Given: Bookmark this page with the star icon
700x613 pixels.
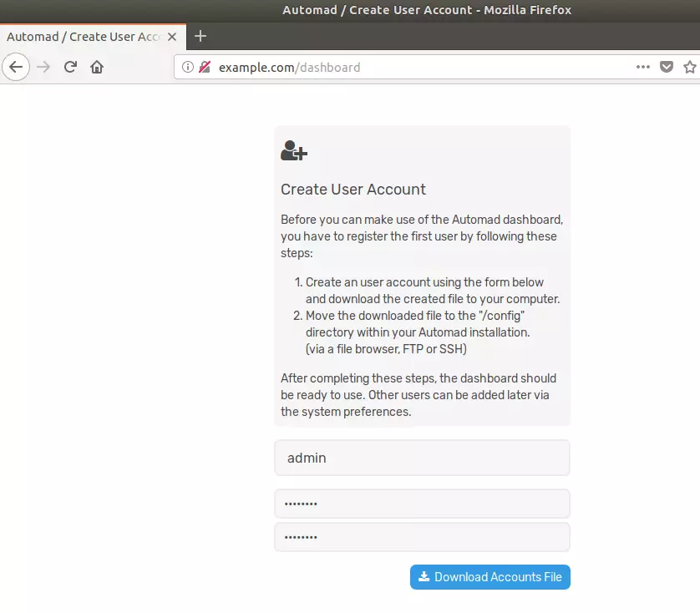Looking at the screenshot, I should [x=690, y=67].
